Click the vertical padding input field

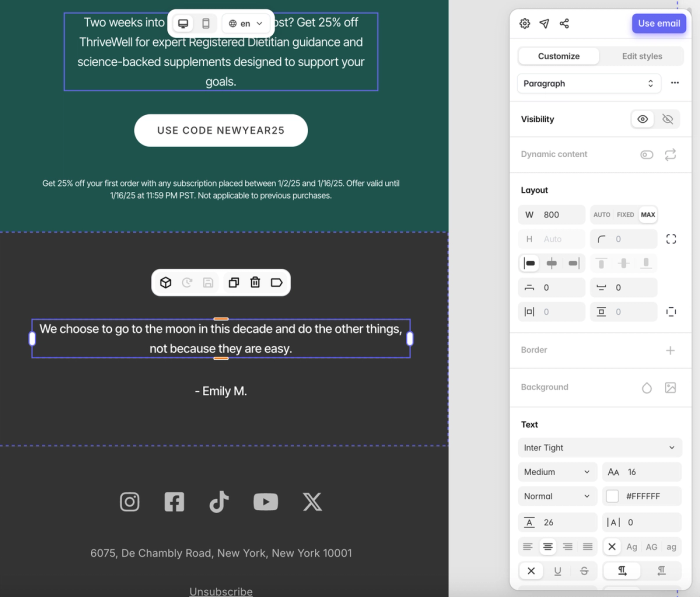624,312
